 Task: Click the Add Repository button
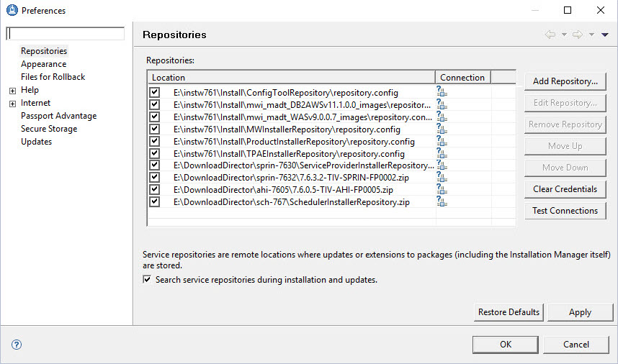tap(565, 81)
